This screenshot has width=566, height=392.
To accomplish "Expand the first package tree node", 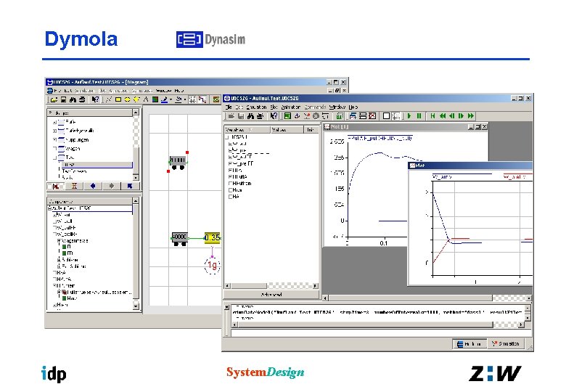I will click(55, 122).
